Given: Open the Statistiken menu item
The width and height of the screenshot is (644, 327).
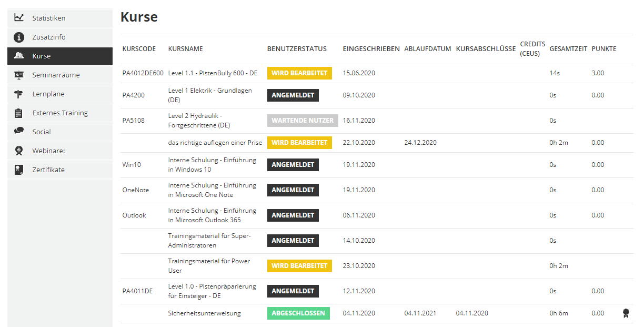Looking at the screenshot, I should (49, 18).
